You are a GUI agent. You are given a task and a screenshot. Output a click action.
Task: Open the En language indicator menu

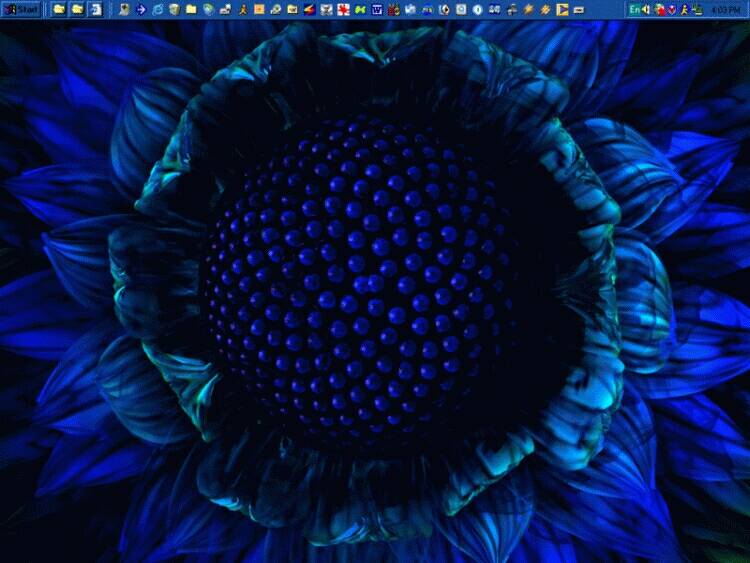pos(635,9)
